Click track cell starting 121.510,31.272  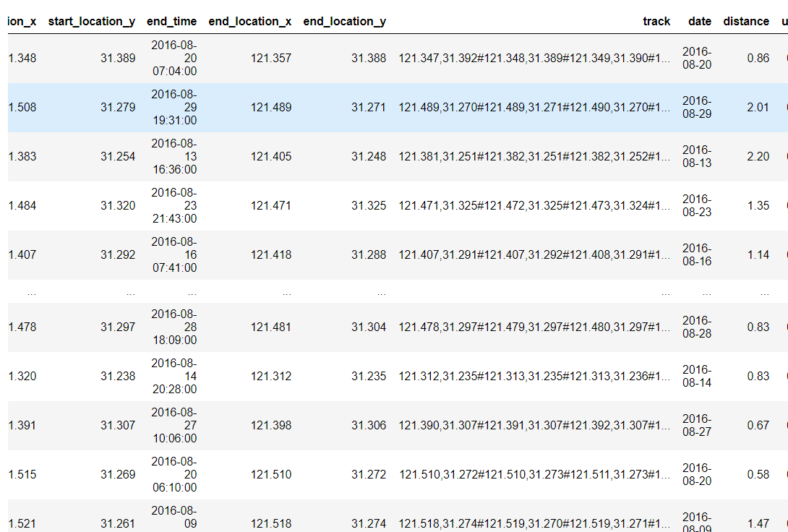[534, 475]
